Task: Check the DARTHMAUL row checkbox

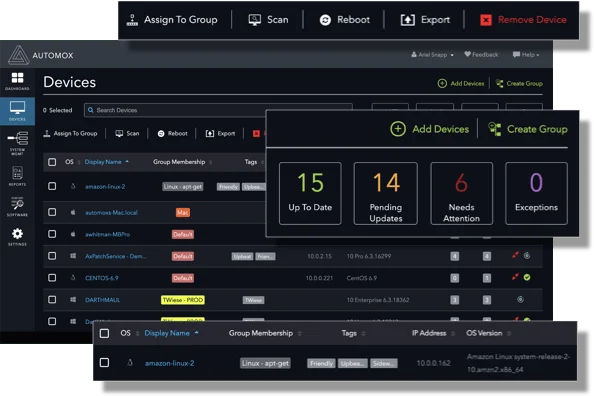Action: point(52,300)
